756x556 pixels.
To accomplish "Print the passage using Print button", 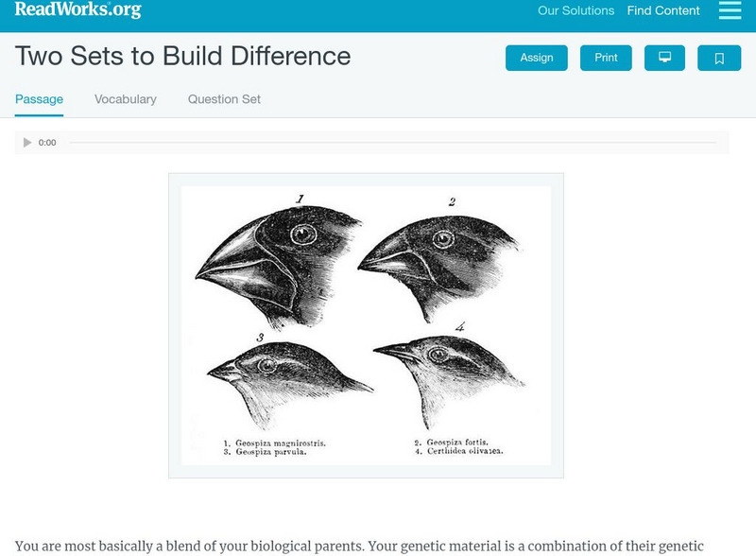I will pyautogui.click(x=606, y=59).
